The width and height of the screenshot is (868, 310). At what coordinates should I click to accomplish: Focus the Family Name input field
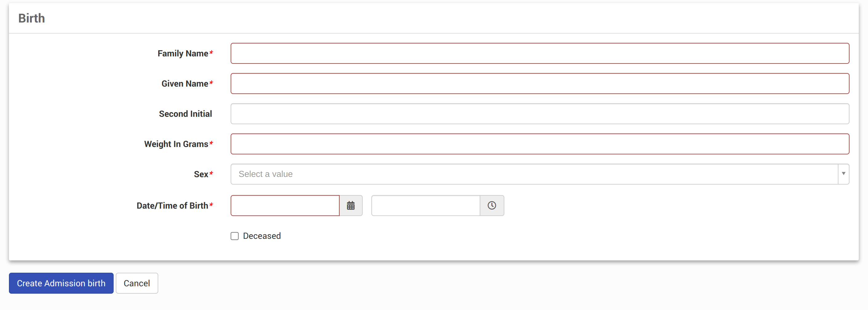point(540,53)
